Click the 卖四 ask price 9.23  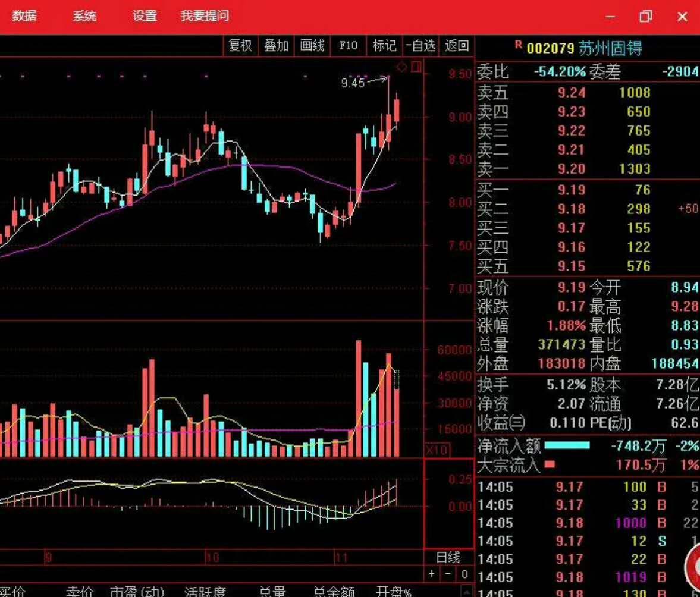tap(571, 112)
